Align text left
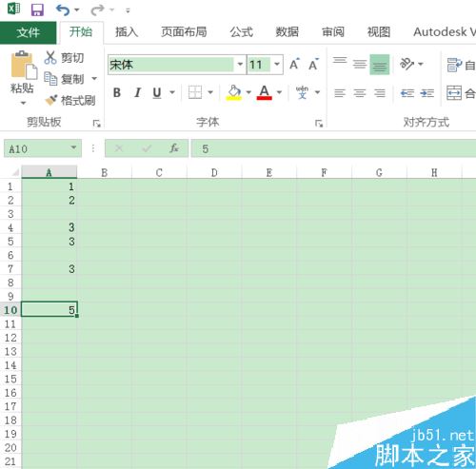 click(340, 93)
